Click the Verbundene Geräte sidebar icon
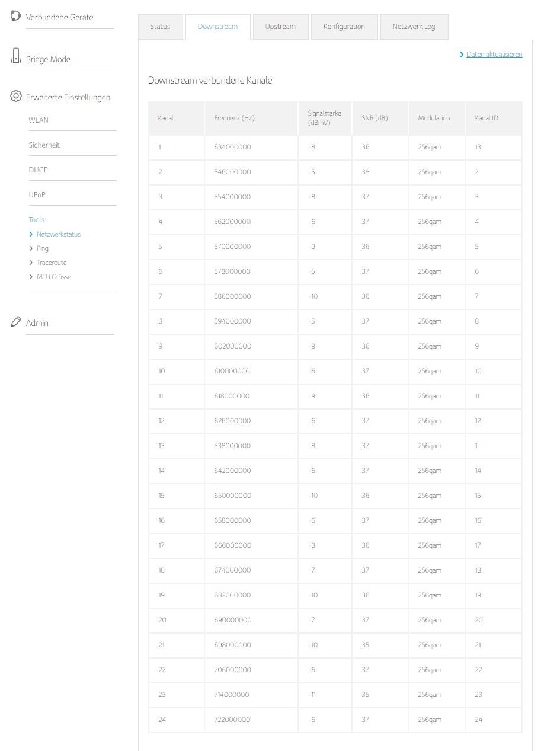The width and height of the screenshot is (560, 751). [16, 16]
